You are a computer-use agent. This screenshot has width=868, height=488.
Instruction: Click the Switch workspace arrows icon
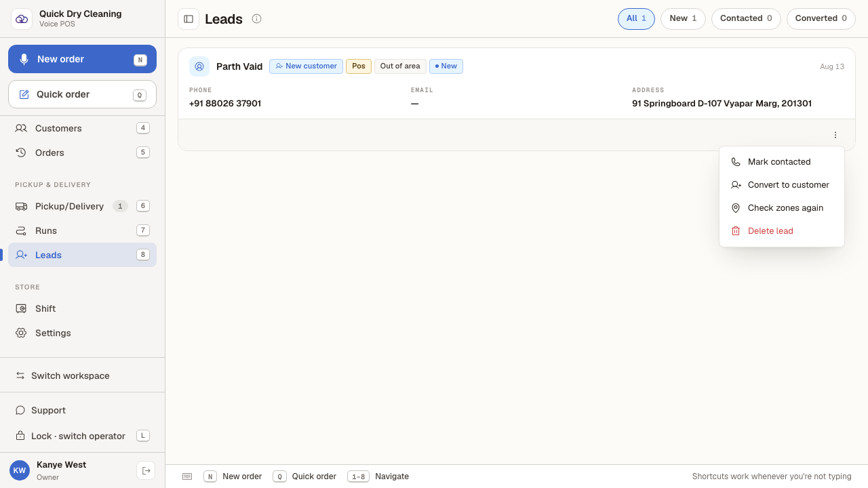20,375
